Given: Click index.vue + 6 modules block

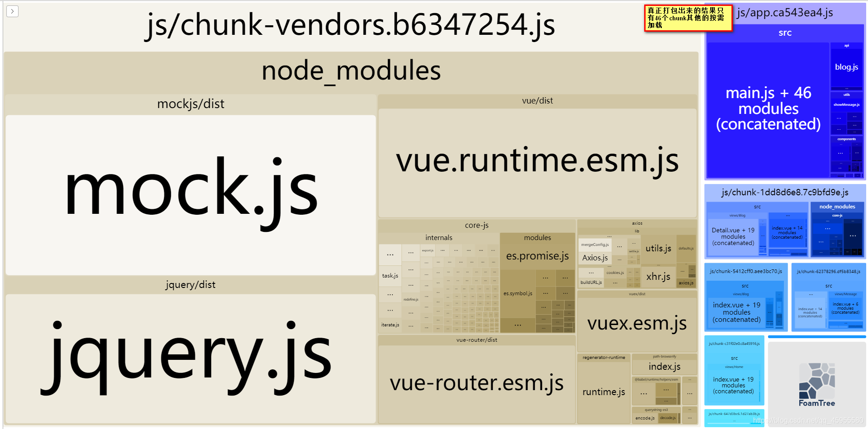Looking at the screenshot, I should coord(845,308).
